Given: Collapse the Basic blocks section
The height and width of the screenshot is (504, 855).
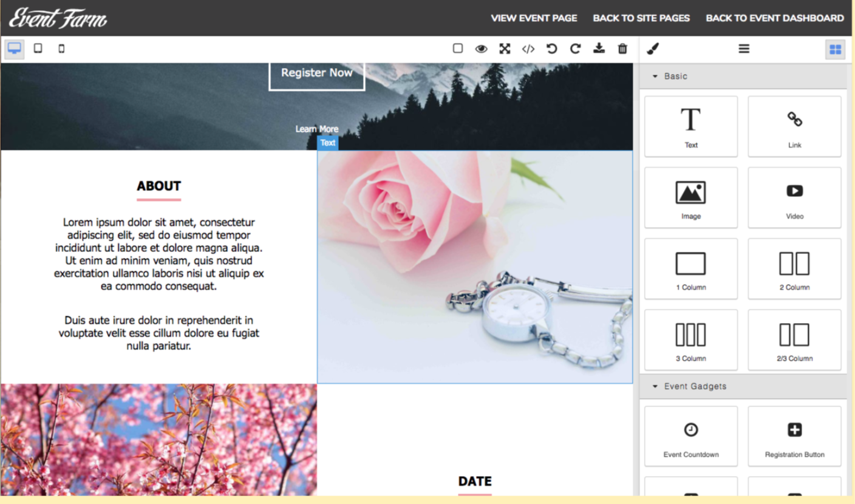Looking at the screenshot, I should pyautogui.click(x=743, y=77).
